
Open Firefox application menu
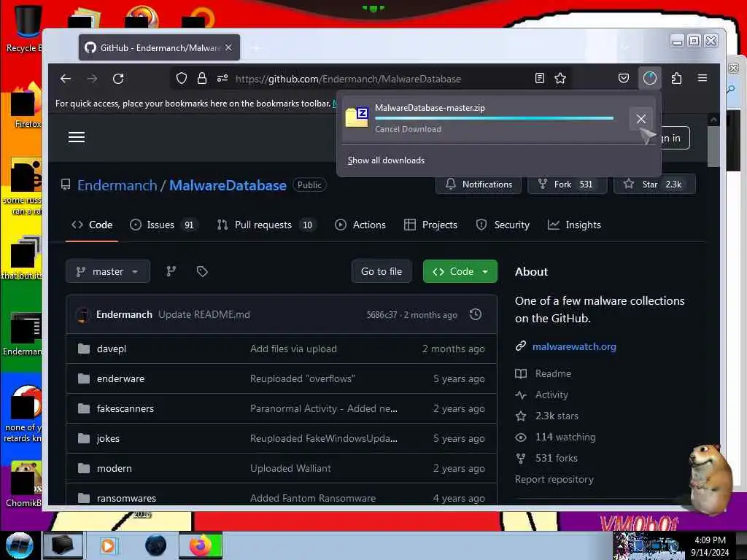click(x=703, y=78)
